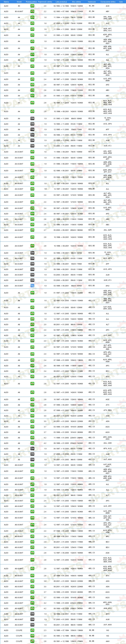Image resolution: width=126 pixels, height=644 pixels.
Task: Click the 280kW / 380KM power cell
Action: (77, 230)
